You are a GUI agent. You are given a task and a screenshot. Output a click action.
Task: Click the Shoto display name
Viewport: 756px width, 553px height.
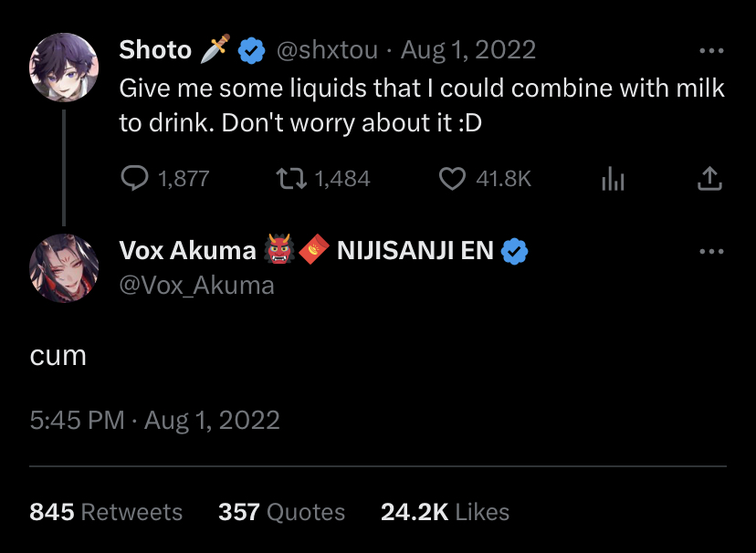pos(155,51)
